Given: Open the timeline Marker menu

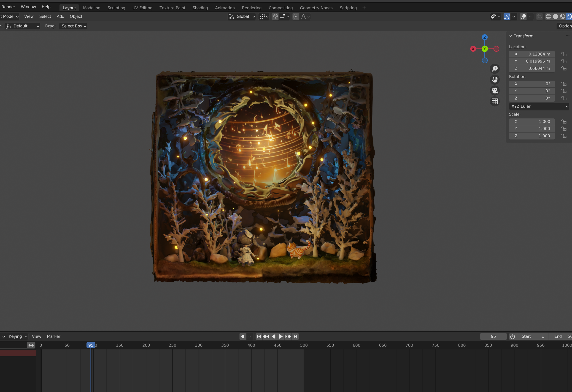Looking at the screenshot, I should (x=53, y=336).
